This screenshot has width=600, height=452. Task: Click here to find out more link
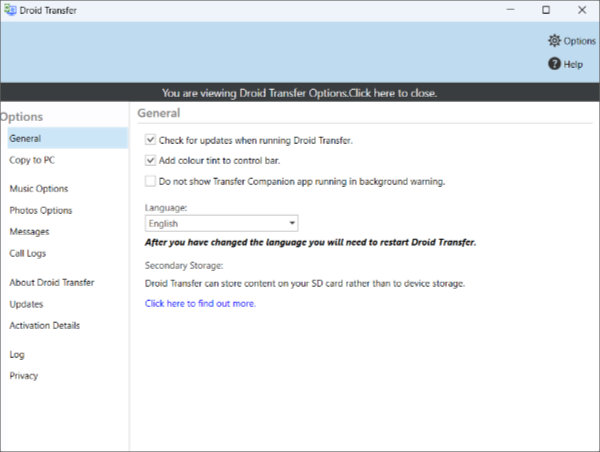200,303
